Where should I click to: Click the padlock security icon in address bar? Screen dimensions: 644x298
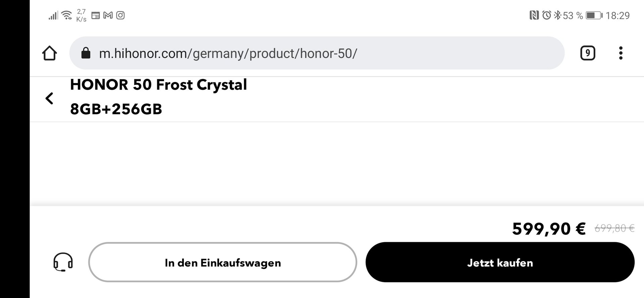86,53
